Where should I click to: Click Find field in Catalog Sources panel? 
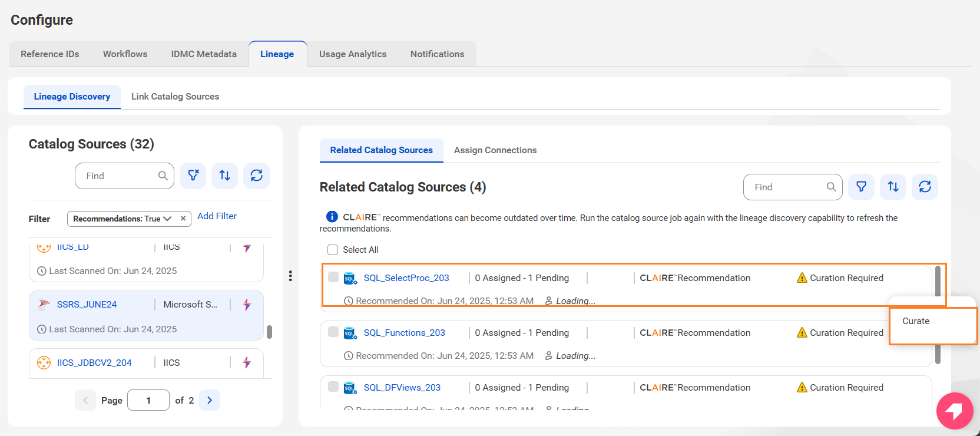(x=124, y=176)
